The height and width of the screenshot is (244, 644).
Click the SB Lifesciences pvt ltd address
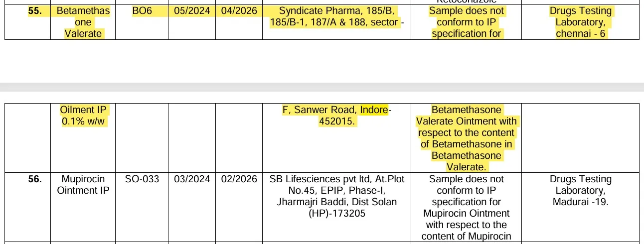click(336, 196)
